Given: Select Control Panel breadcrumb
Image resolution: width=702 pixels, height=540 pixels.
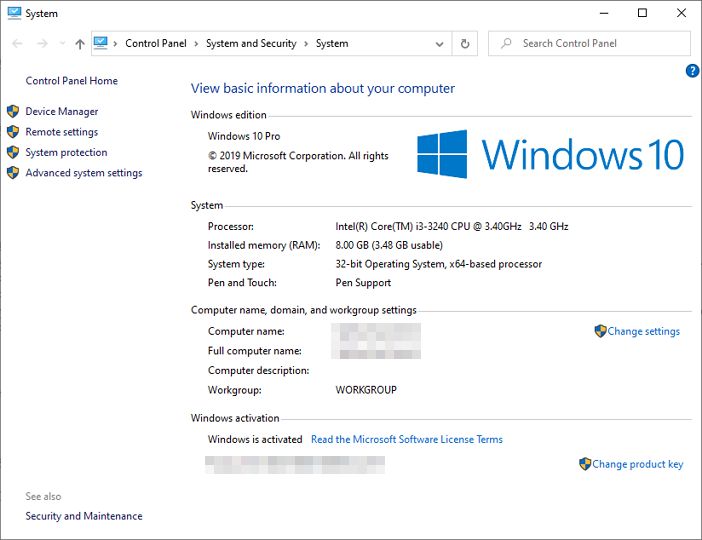Looking at the screenshot, I should [156, 43].
